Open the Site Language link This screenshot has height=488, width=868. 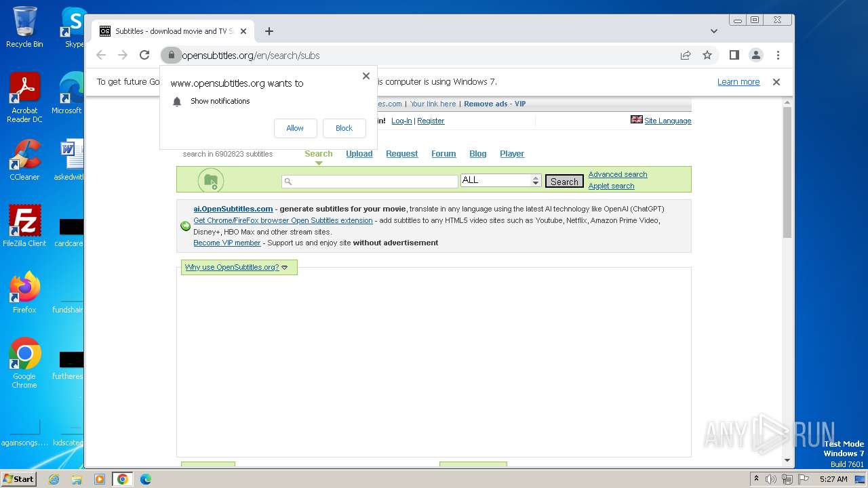pyautogui.click(x=668, y=121)
